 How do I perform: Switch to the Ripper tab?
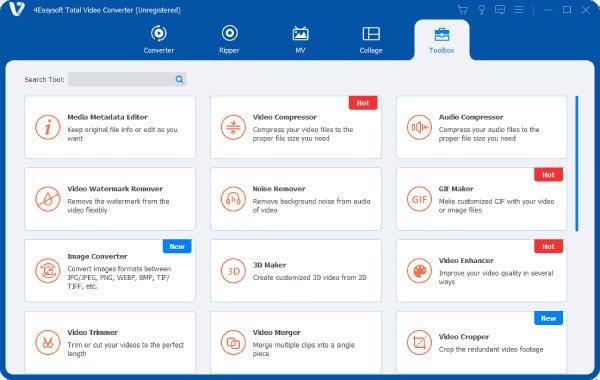229,39
